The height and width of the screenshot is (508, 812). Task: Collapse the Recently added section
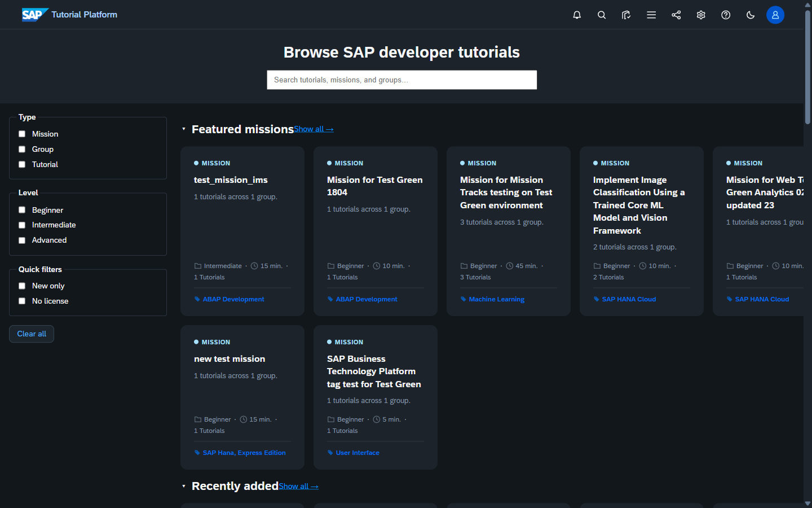tap(184, 486)
